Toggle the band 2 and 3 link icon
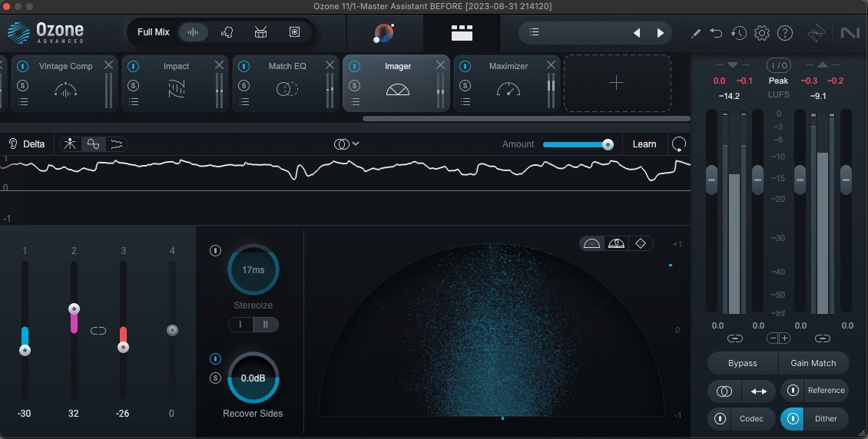 tap(98, 331)
